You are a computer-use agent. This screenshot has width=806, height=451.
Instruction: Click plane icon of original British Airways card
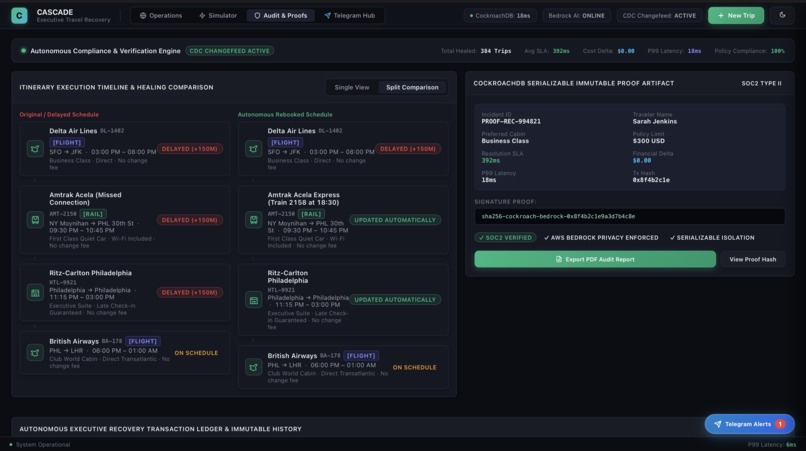click(x=35, y=353)
